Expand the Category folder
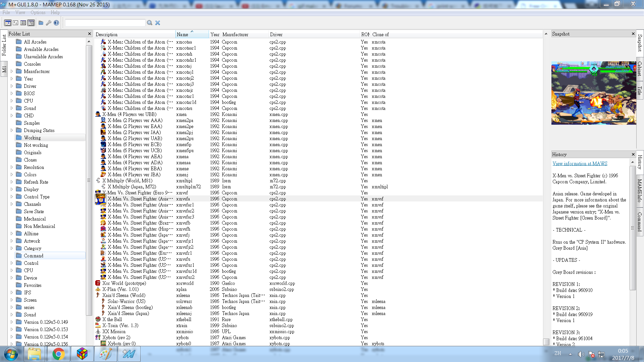644x362 pixels. tap(12, 248)
